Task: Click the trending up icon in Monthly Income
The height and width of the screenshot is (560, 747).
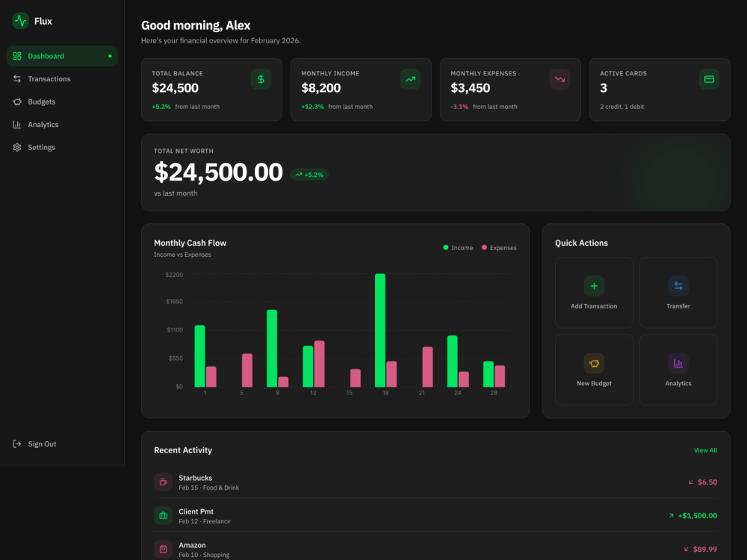Action: tap(410, 79)
